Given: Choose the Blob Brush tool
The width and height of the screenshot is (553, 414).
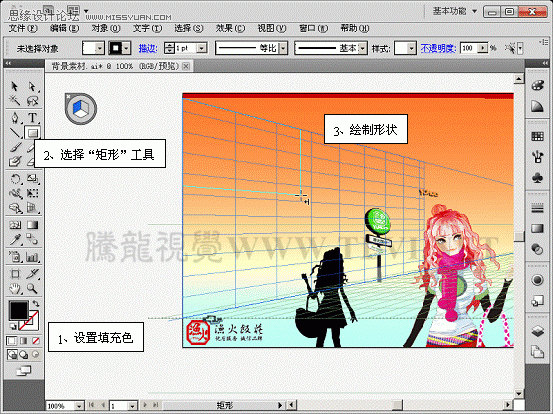Looking at the screenshot, I should [x=14, y=162].
